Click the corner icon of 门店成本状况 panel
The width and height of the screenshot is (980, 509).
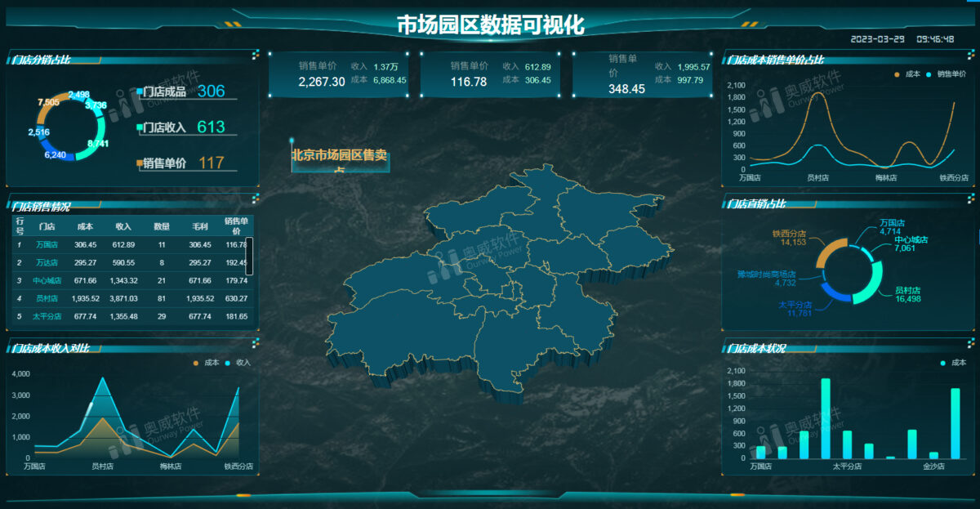[971, 342]
